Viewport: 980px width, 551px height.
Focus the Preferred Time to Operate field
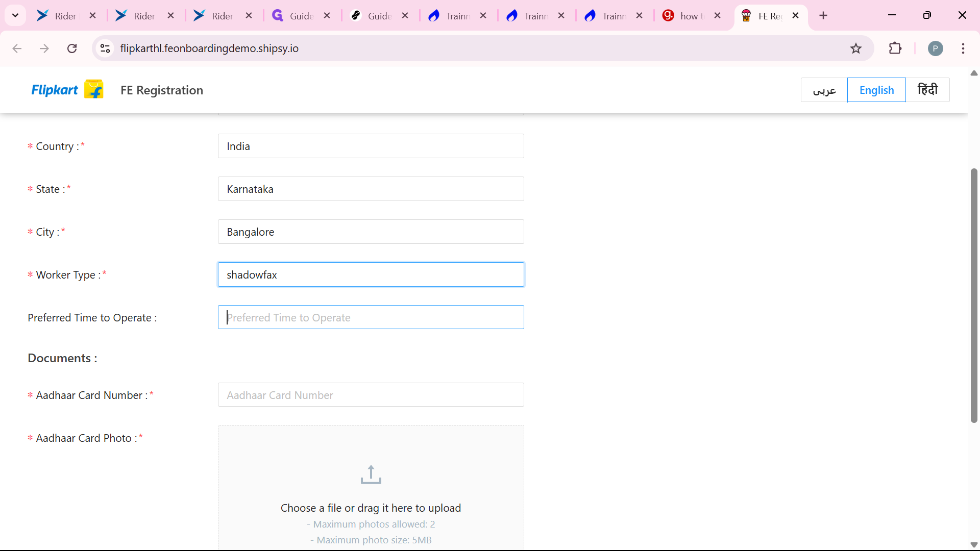[371, 317]
